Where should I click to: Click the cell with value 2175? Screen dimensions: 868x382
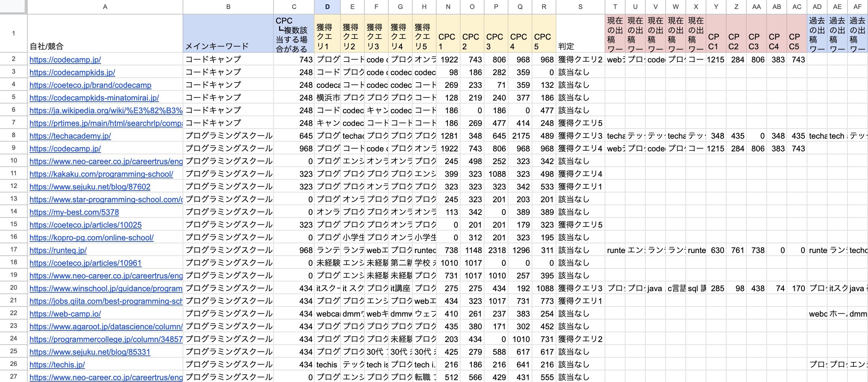520,136
